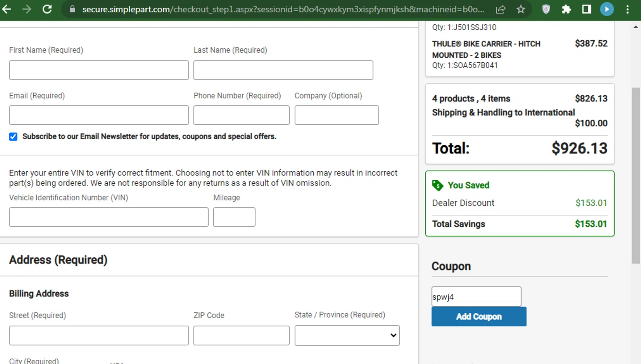Click the browser back arrow
641x364 pixels.
click(x=6, y=9)
